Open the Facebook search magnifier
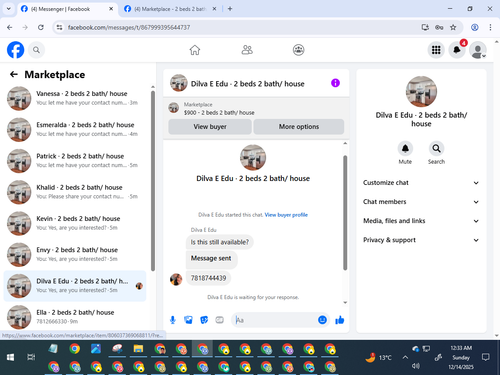The height and width of the screenshot is (375, 500). pyautogui.click(x=36, y=50)
